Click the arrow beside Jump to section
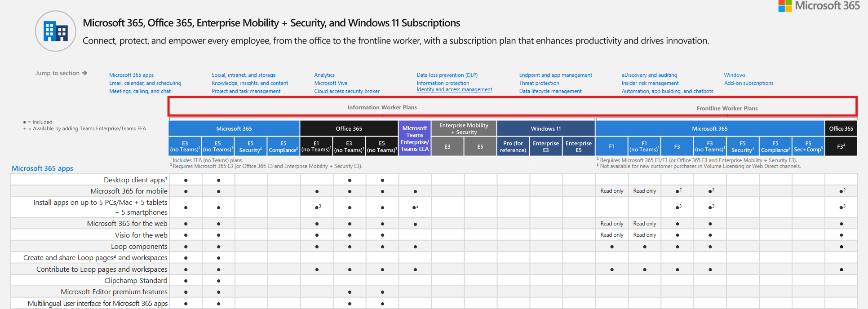Image resolution: width=868 pixels, height=309 pixels. [x=84, y=73]
